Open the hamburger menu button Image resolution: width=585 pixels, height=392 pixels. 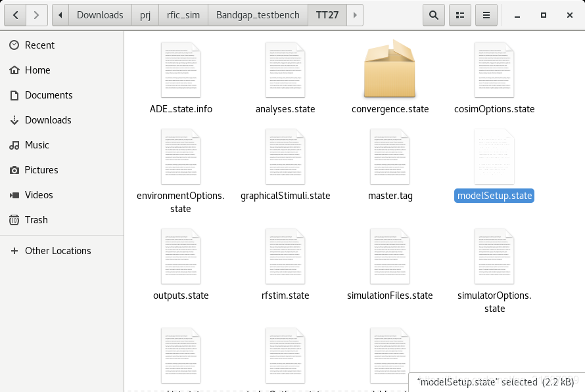(486, 15)
